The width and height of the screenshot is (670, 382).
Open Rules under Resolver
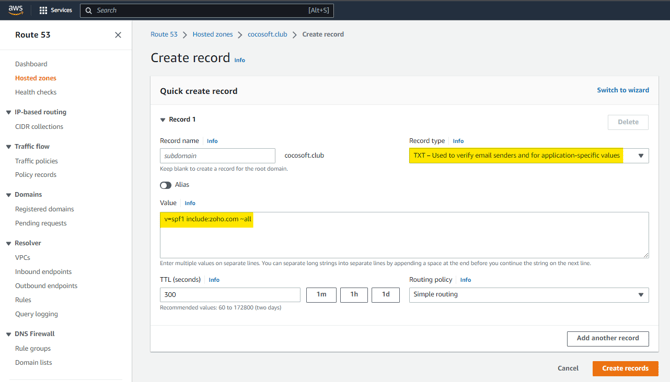coord(23,300)
